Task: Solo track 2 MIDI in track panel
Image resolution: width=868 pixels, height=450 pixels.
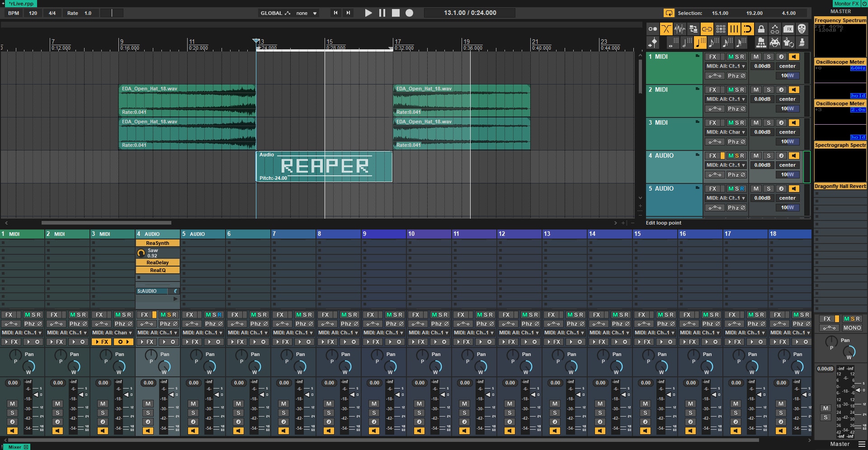Action: 769,89
